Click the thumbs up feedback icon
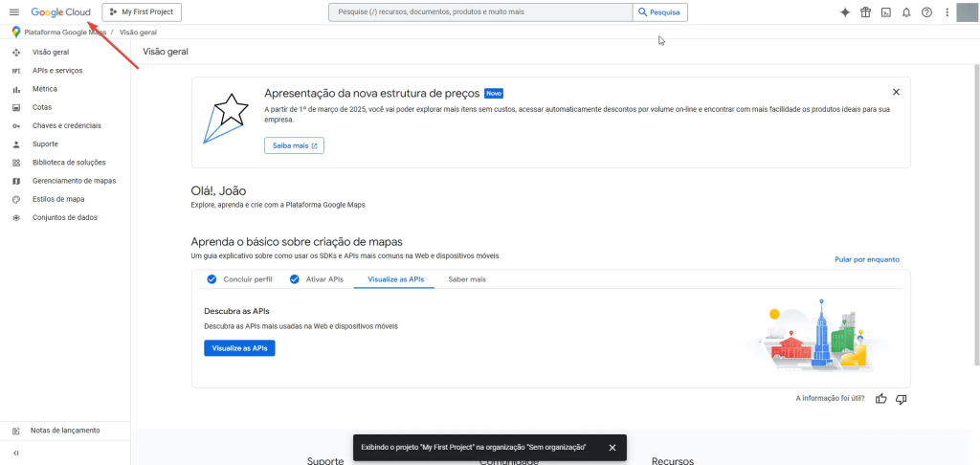This screenshot has width=980, height=465. (x=880, y=398)
